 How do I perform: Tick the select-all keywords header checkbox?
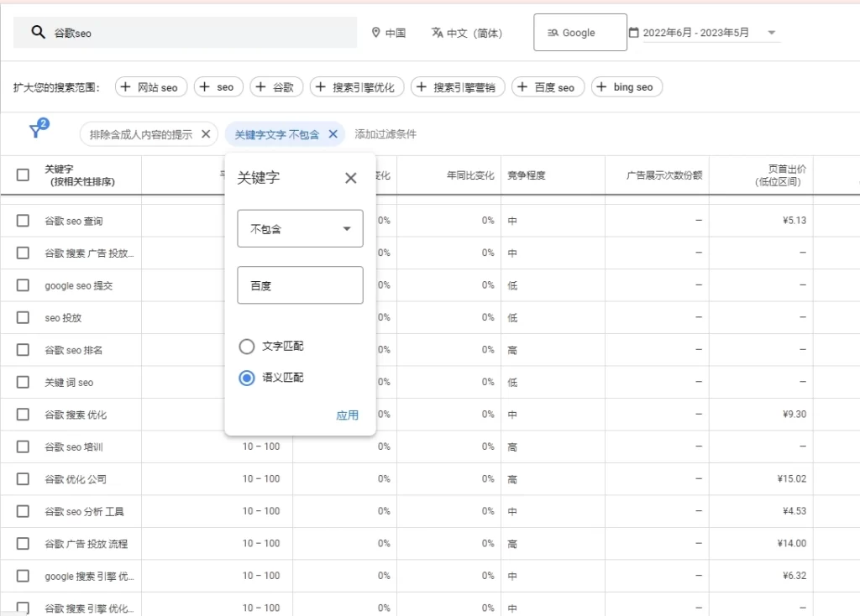point(23,175)
